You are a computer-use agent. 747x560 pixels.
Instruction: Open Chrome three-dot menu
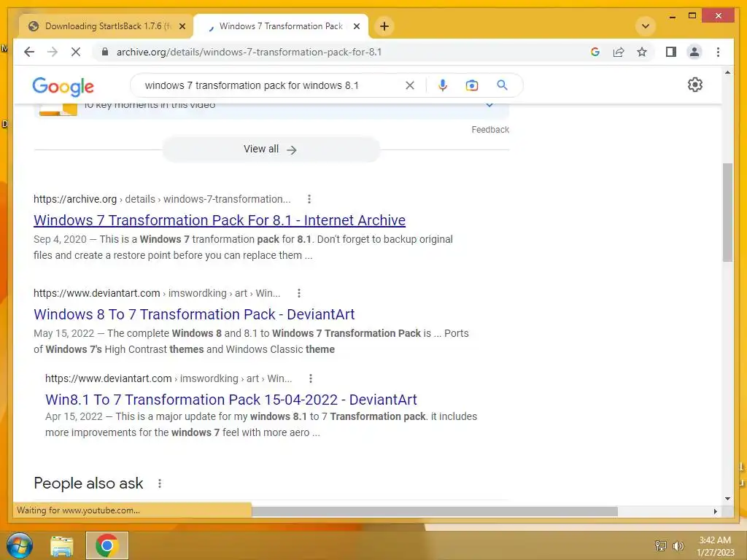[718, 52]
